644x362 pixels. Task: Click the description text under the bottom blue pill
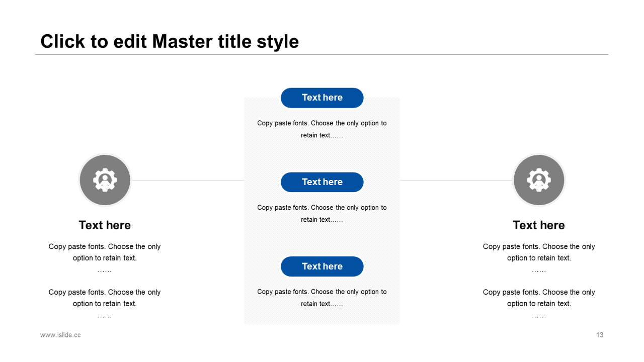click(x=322, y=298)
